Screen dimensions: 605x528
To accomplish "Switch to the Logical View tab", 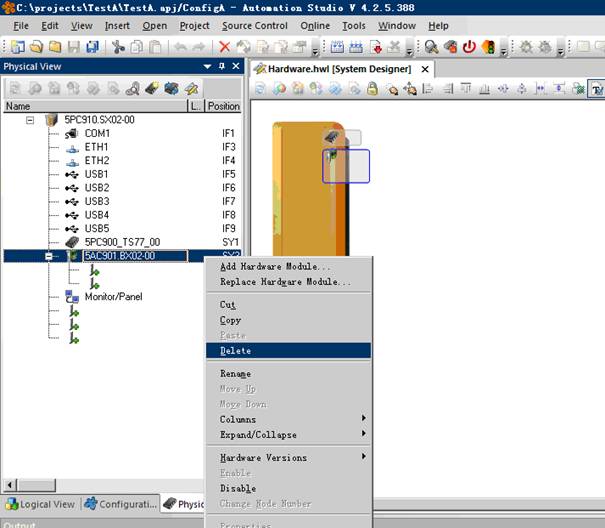I will pos(41,504).
